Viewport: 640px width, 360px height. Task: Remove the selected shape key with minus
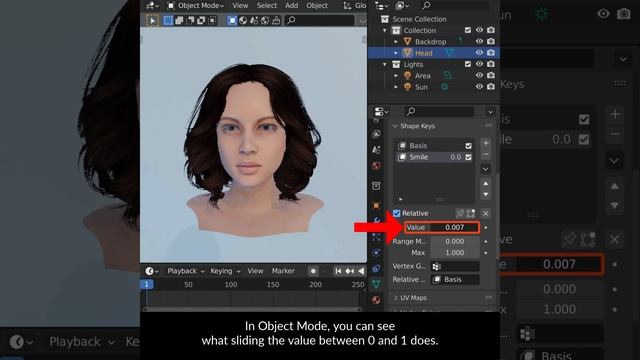[x=486, y=155]
